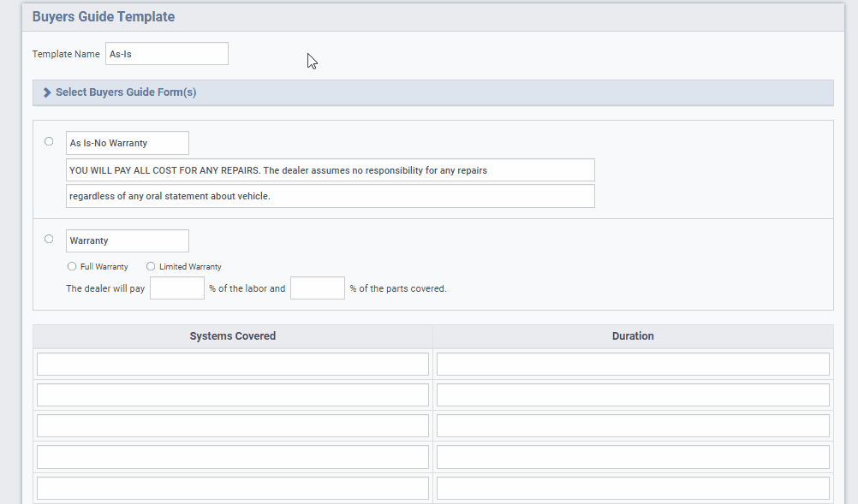Click the chevron arrow beside Select Buyers Guide Form(s)
This screenshot has height=504, width=858.
45,92
